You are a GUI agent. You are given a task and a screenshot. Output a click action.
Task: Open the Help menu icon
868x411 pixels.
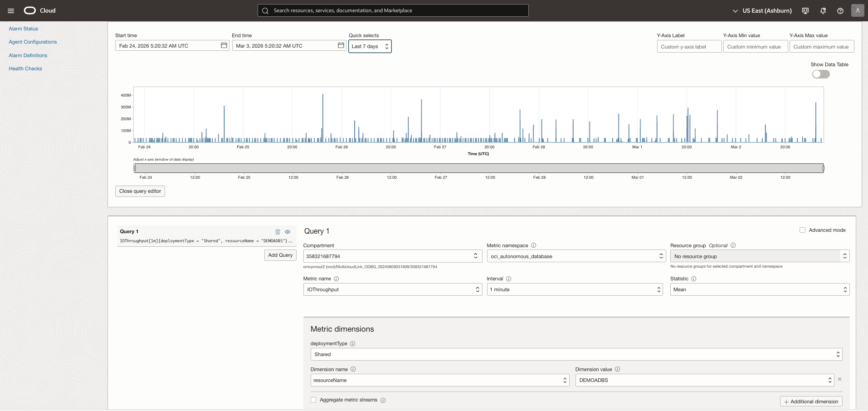pyautogui.click(x=840, y=10)
